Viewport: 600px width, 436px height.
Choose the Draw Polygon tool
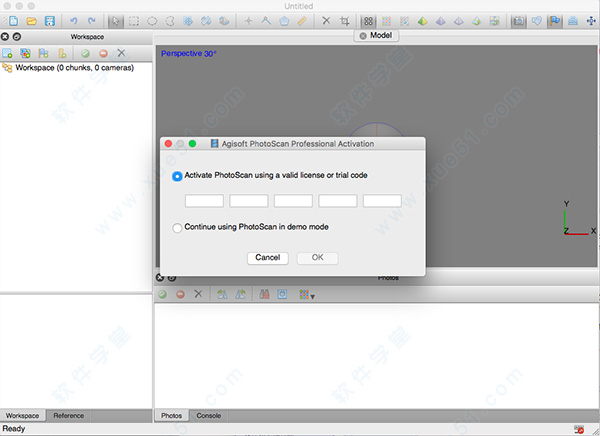coord(284,21)
